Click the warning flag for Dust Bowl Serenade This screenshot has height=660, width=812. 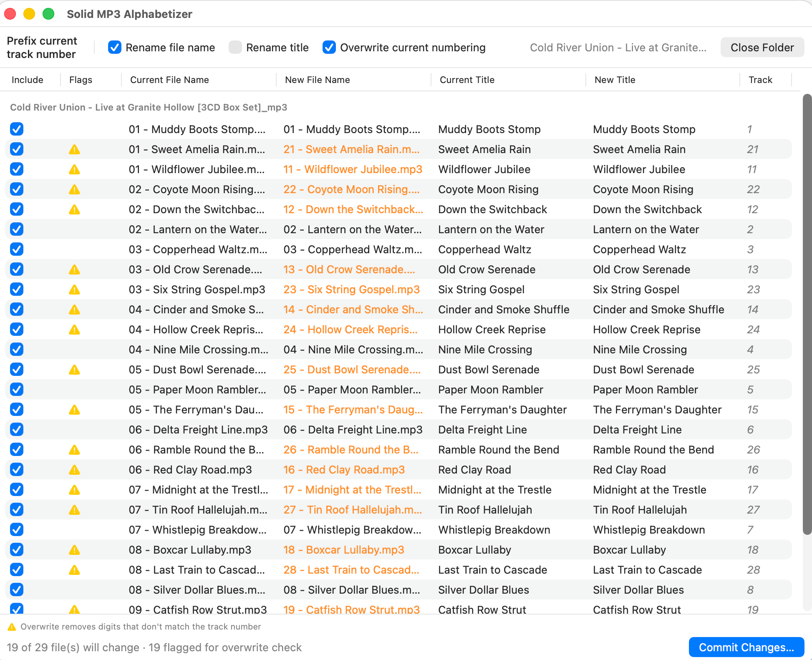point(74,370)
